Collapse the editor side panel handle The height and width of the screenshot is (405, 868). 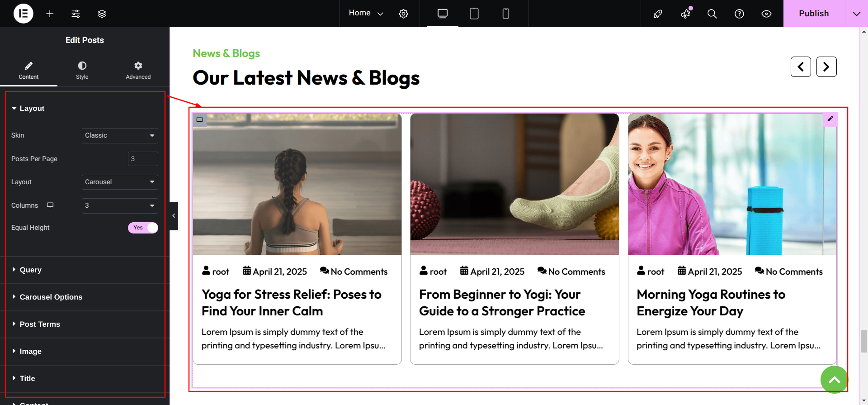tap(174, 216)
